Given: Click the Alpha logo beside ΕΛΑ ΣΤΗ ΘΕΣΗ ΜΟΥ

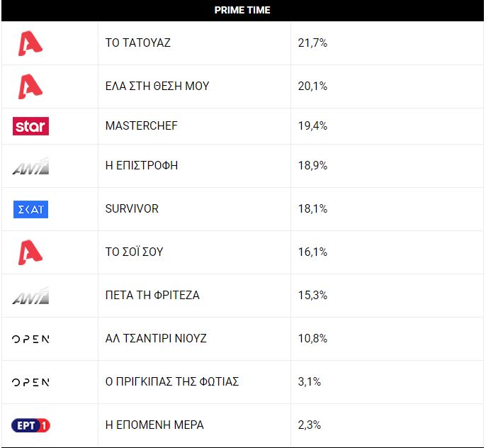Looking at the screenshot, I should pyautogui.click(x=30, y=86).
